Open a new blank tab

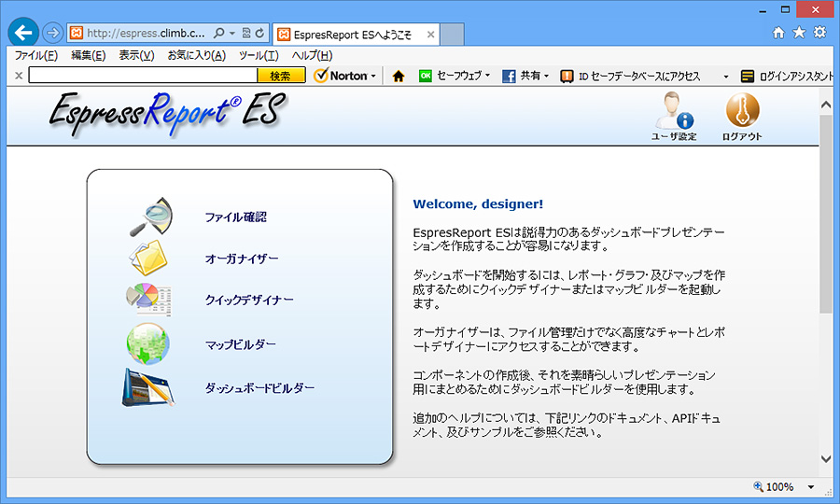[x=452, y=35]
